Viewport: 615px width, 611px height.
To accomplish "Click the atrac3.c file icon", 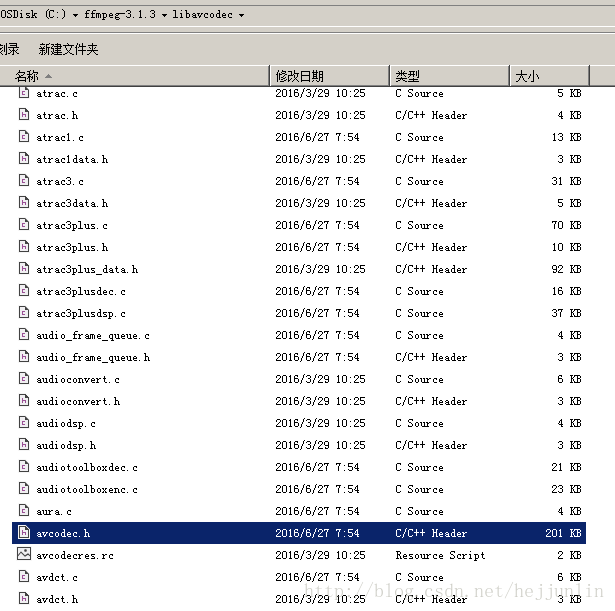I will [x=24, y=180].
